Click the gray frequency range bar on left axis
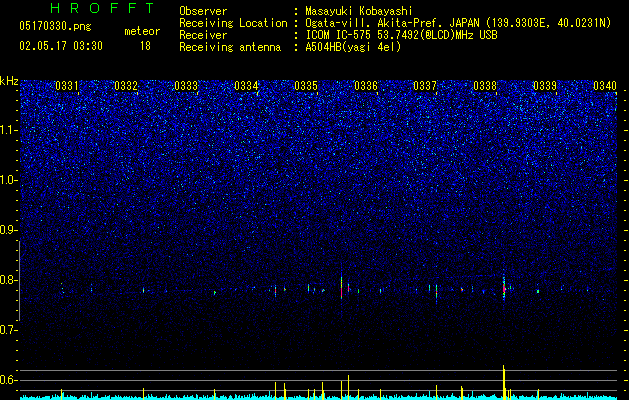Viewport: 629px width, 400px height. (x=19, y=281)
